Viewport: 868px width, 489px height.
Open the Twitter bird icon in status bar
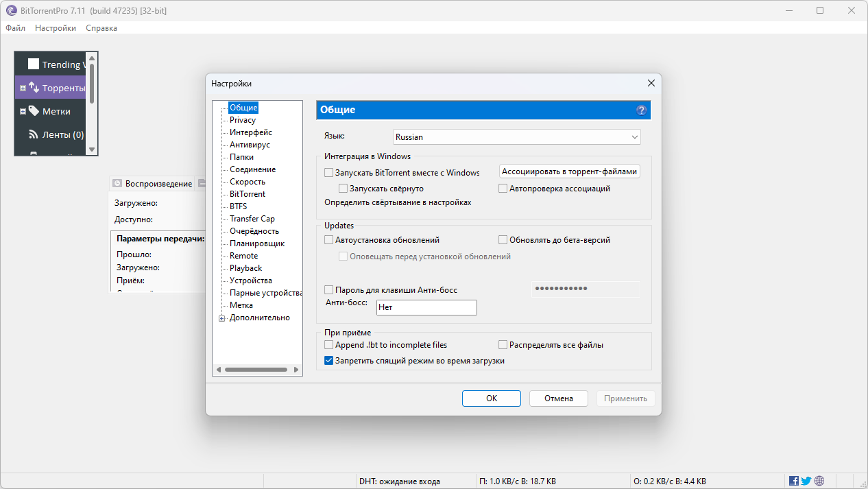tap(806, 481)
